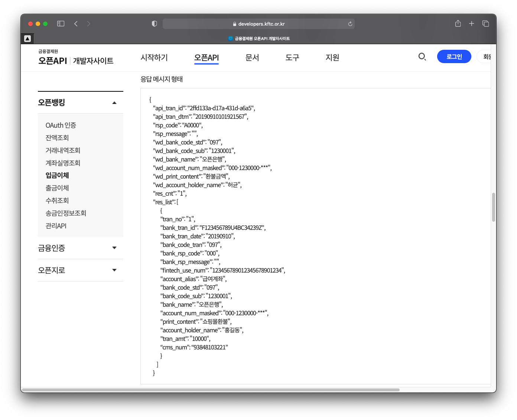The width and height of the screenshot is (517, 420).
Task: Open the 오픈API 개발자사이트 home logo
Action: point(76,58)
